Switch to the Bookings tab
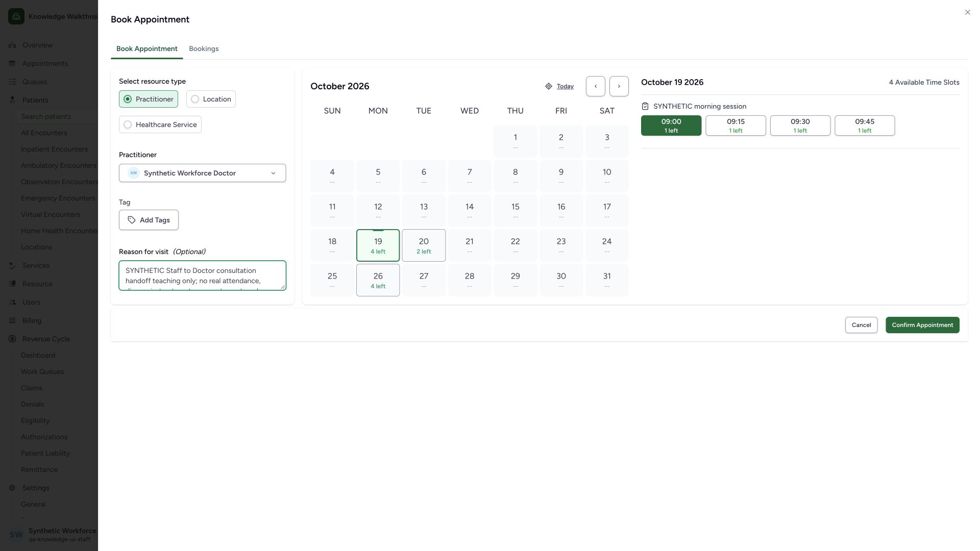 (x=204, y=48)
